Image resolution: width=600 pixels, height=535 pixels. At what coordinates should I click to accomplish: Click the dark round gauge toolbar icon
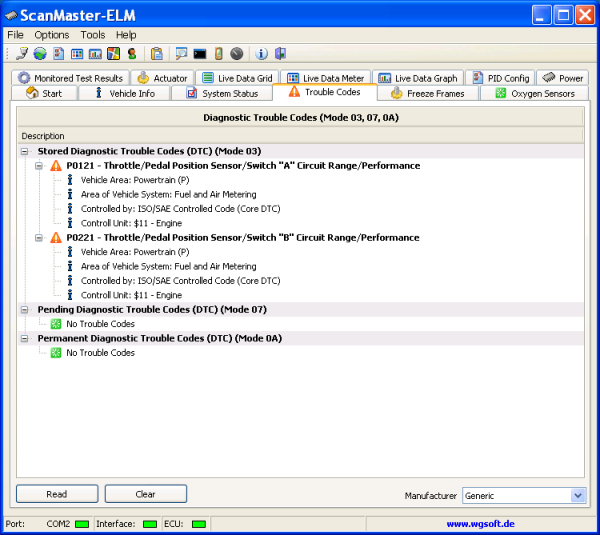pyautogui.click(x=237, y=54)
